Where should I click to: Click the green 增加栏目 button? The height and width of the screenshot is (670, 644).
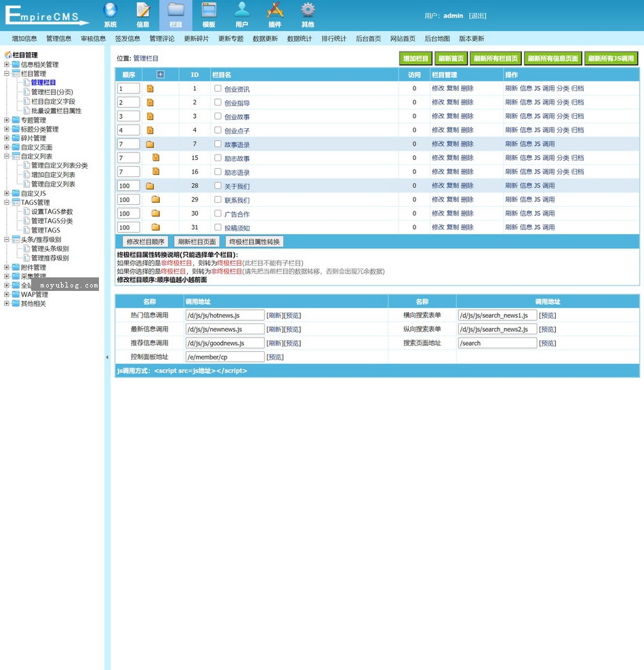coord(416,58)
